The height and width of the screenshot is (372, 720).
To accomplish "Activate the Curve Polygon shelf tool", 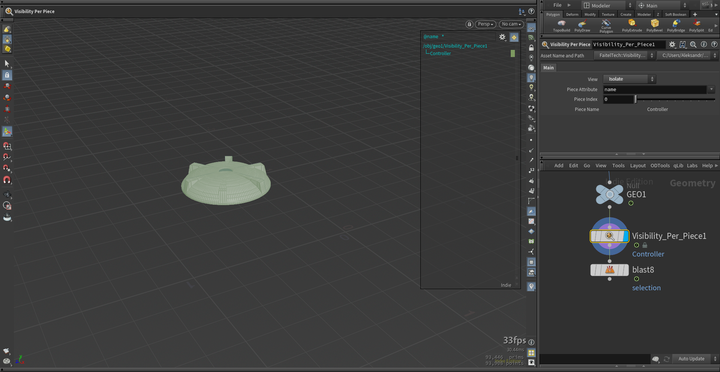I will pos(606,26).
